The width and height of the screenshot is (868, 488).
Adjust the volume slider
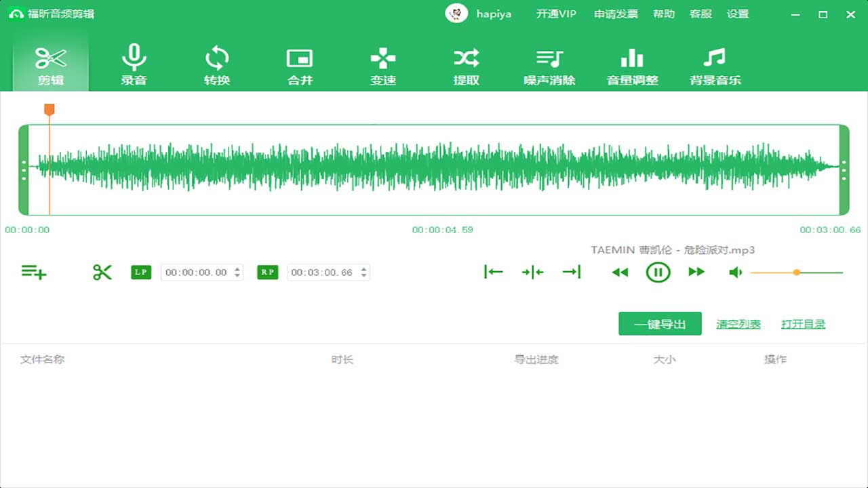tap(797, 272)
